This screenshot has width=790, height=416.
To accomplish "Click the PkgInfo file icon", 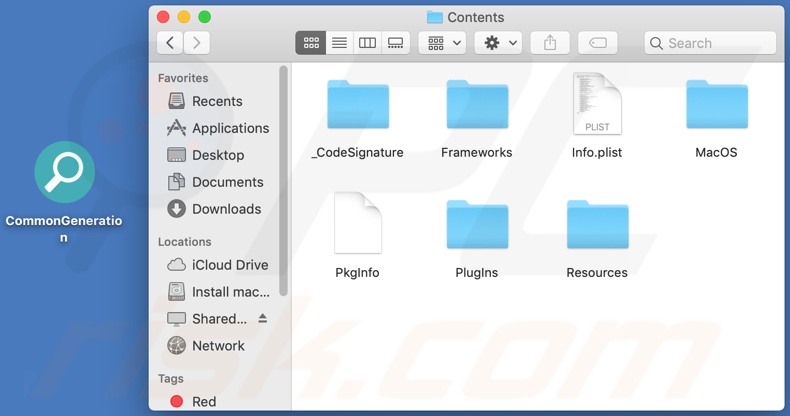I will click(x=357, y=224).
